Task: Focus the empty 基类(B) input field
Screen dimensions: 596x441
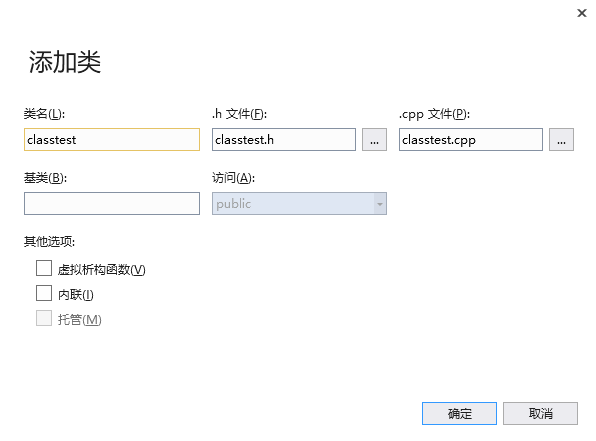Action: click(112, 203)
